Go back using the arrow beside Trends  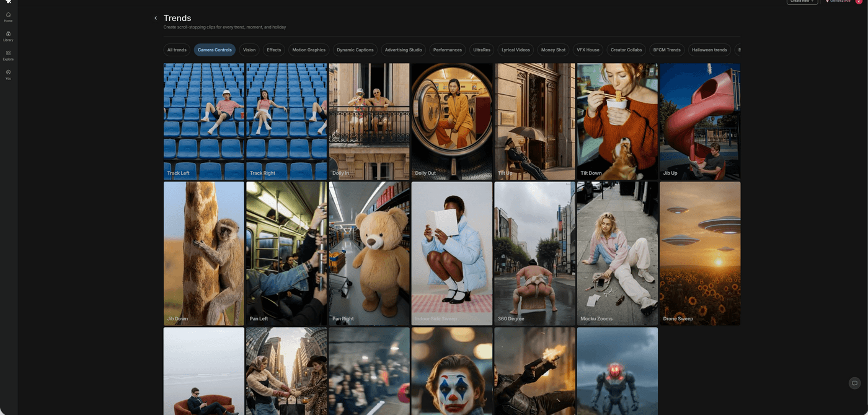tap(156, 18)
